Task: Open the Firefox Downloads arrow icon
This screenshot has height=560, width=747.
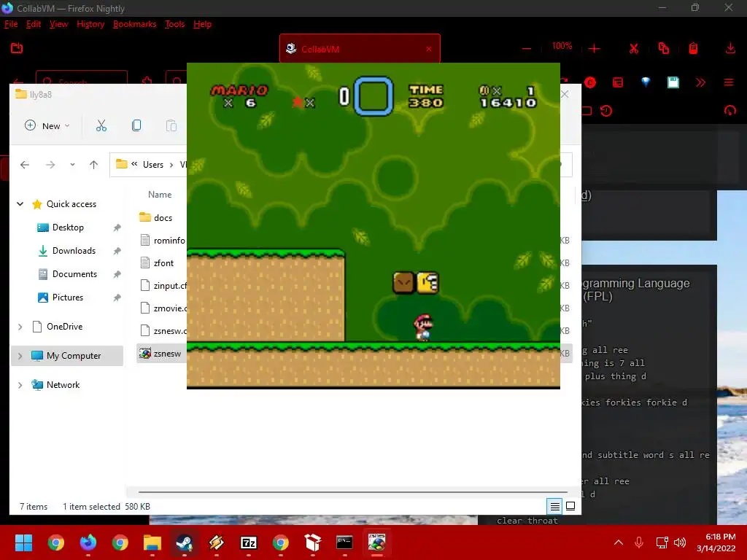Action: coord(730,49)
